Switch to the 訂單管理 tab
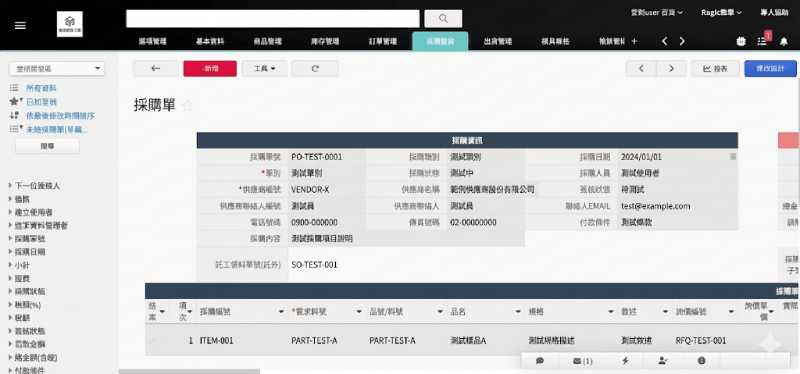Image resolution: width=800 pixels, height=374 pixels. 383,42
